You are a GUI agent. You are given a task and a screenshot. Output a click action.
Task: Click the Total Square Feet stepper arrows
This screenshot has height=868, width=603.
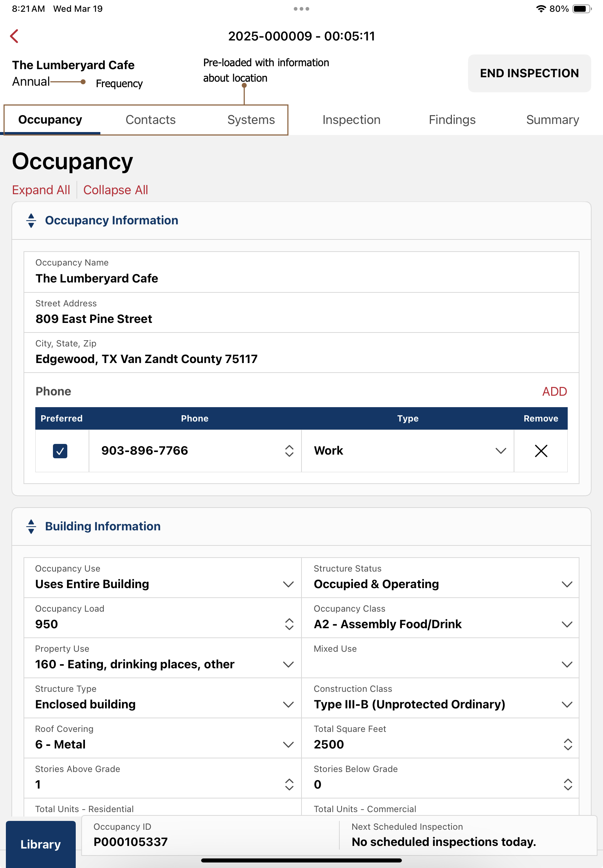click(x=568, y=744)
